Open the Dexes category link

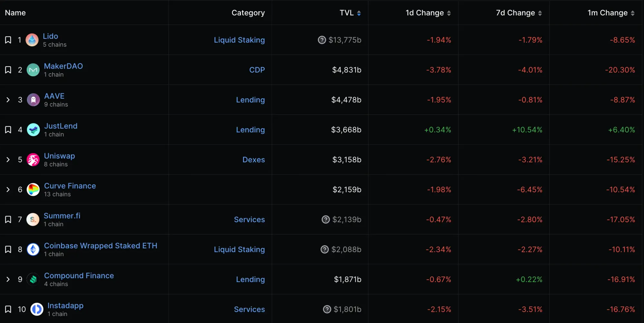(253, 160)
